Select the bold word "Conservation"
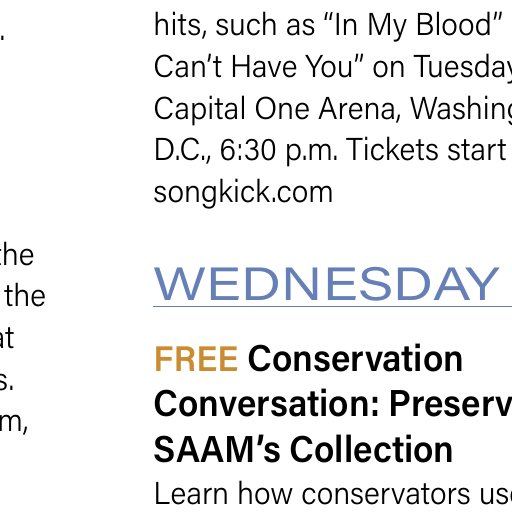Screen dimensions: 512x512 (x=355, y=359)
